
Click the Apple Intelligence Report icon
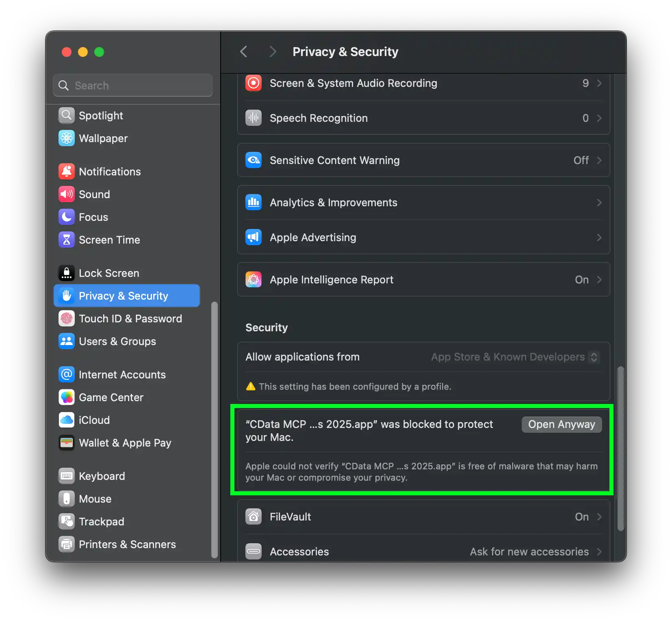[254, 280]
